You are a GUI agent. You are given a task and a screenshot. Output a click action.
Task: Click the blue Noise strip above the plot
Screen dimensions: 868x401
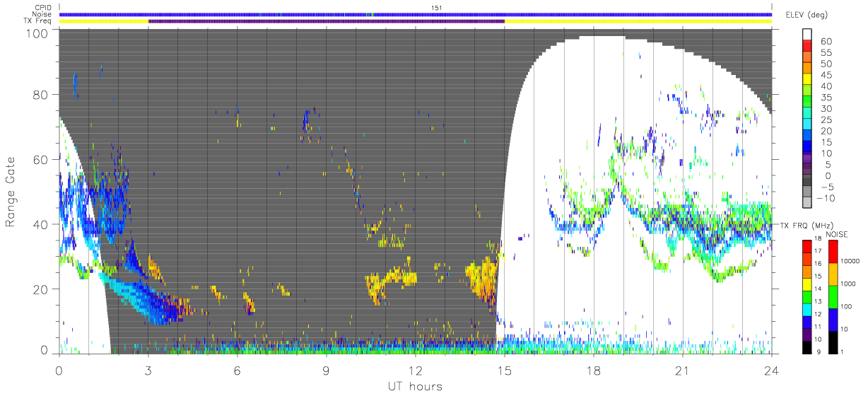(415, 14)
